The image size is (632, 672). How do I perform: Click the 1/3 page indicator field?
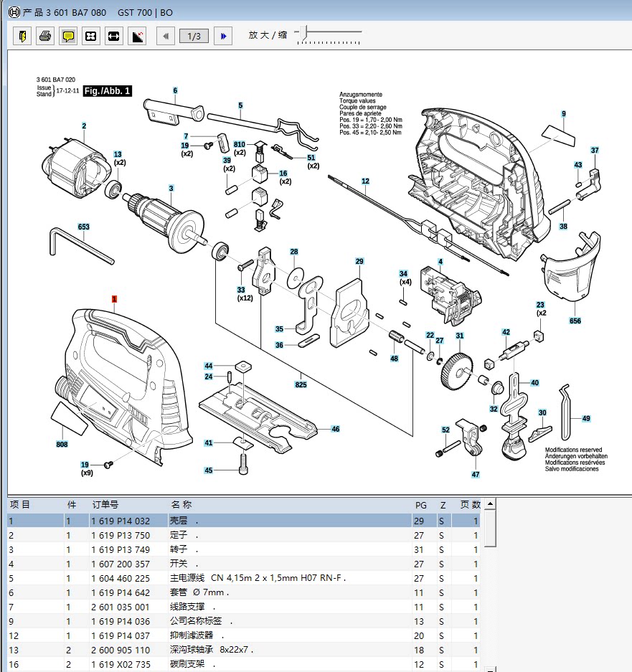194,36
